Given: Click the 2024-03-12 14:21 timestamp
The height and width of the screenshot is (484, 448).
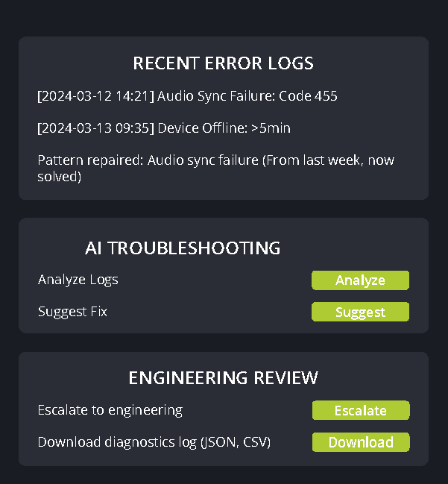Looking at the screenshot, I should tap(95, 96).
